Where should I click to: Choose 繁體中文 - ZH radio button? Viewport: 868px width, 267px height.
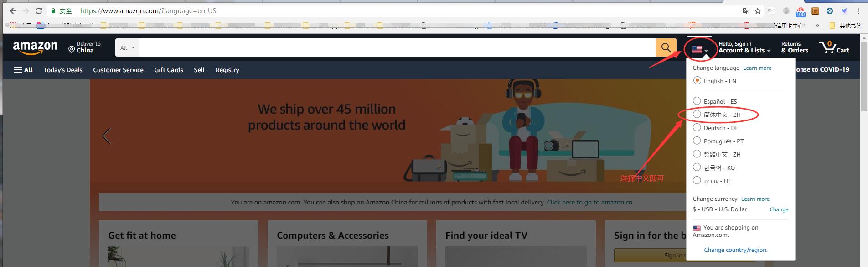[697, 154]
